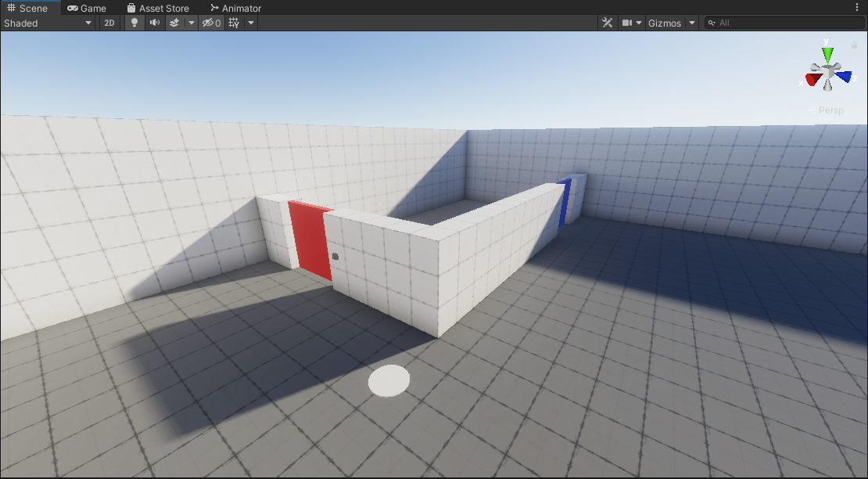Click the red X axis gizmo cone

pos(812,79)
